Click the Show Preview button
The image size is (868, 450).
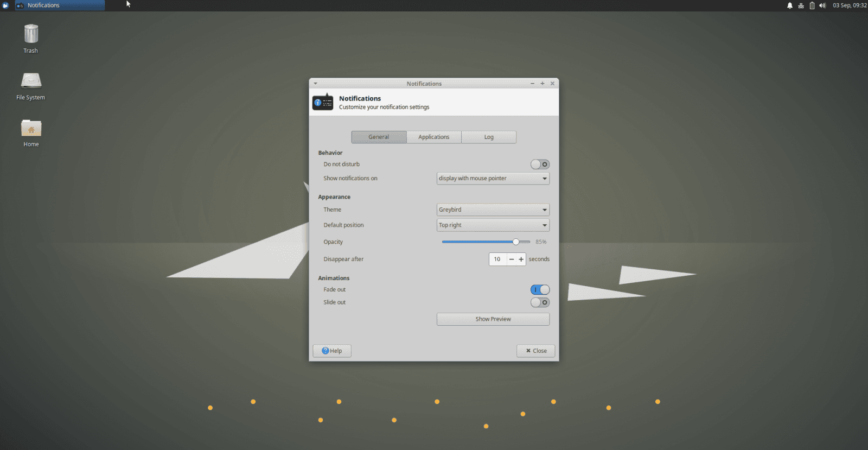pyautogui.click(x=493, y=319)
